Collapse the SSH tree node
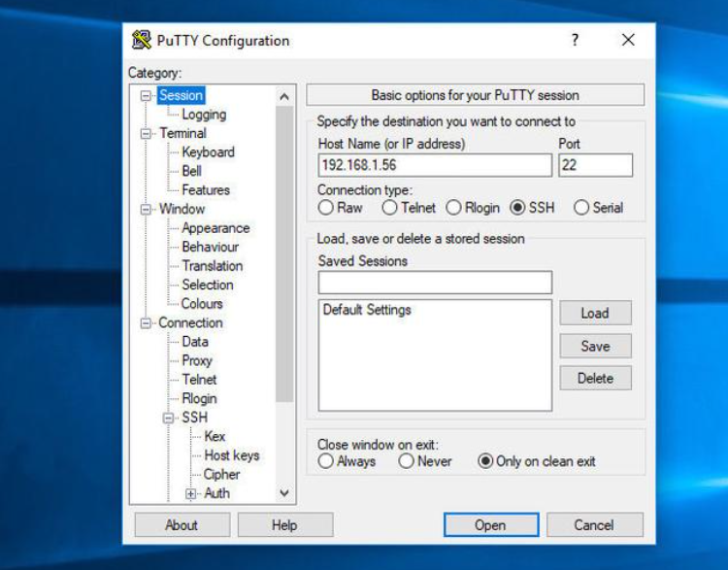 coord(168,418)
